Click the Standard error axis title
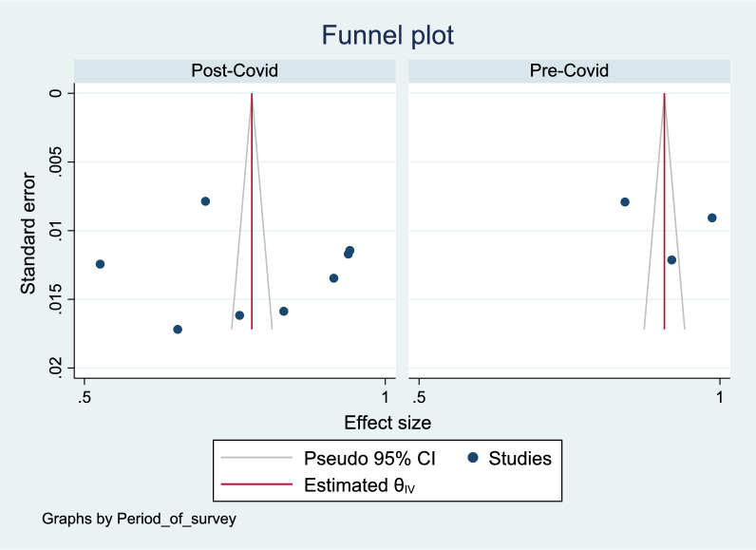The height and width of the screenshot is (550, 756). 28,234
